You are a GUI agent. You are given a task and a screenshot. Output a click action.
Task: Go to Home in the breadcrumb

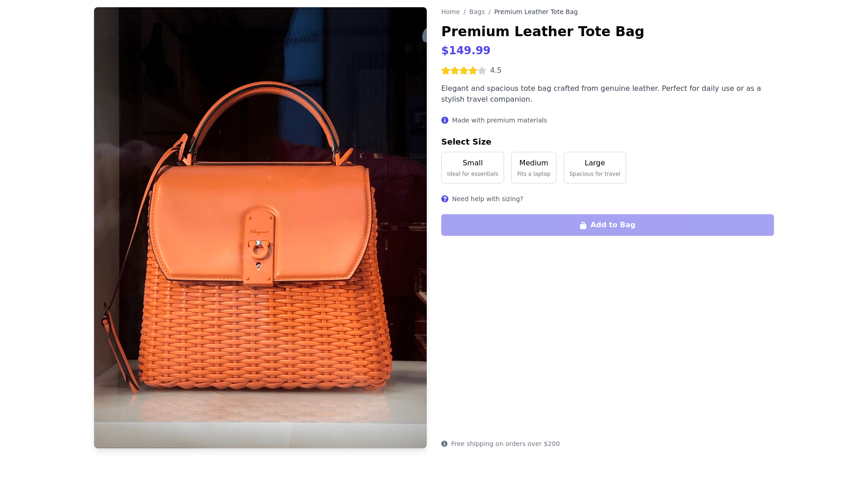click(450, 12)
